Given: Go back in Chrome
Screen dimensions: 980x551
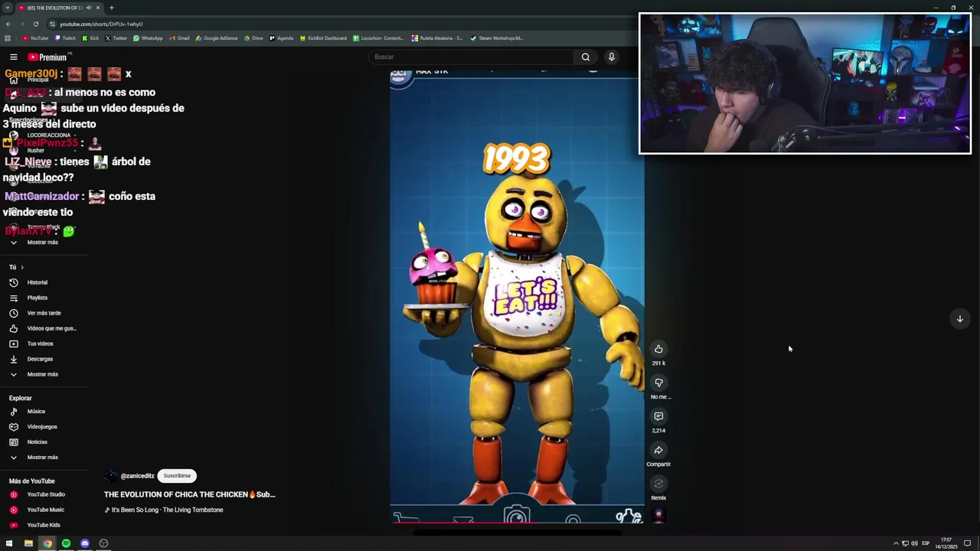Looking at the screenshot, I should pyautogui.click(x=8, y=24).
